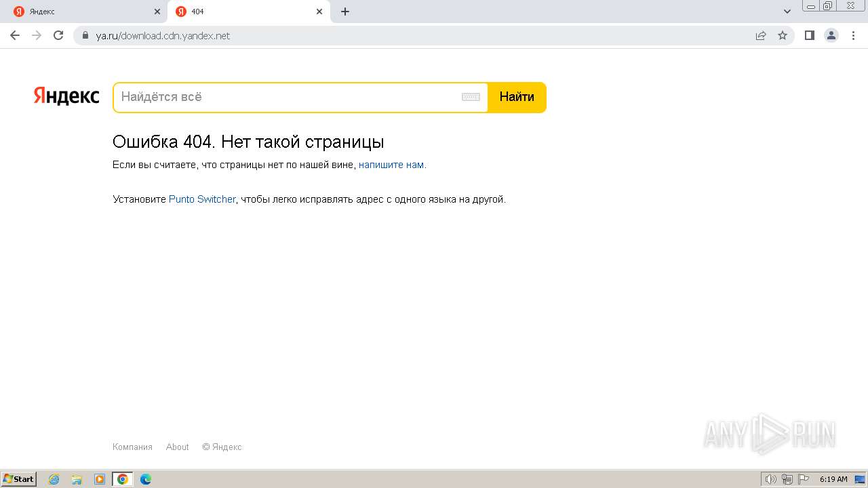This screenshot has width=868, height=488.
Task: Open the Windows Start menu
Action: [18, 479]
